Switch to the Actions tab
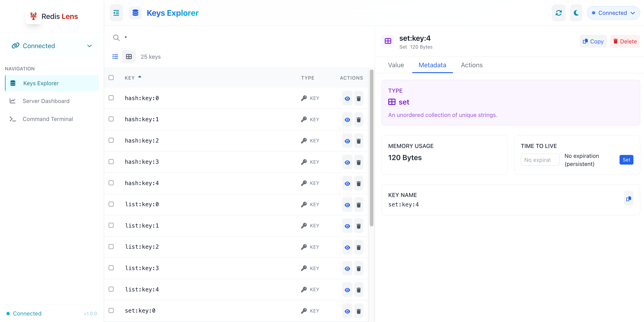Image resolution: width=644 pixels, height=322 pixels. pyautogui.click(x=472, y=65)
